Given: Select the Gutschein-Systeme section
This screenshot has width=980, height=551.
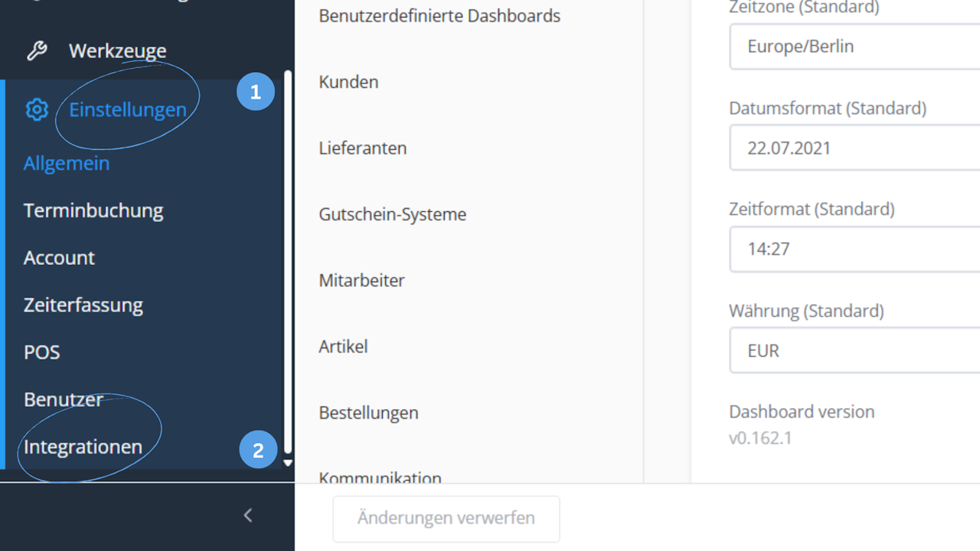Looking at the screenshot, I should tap(392, 215).
